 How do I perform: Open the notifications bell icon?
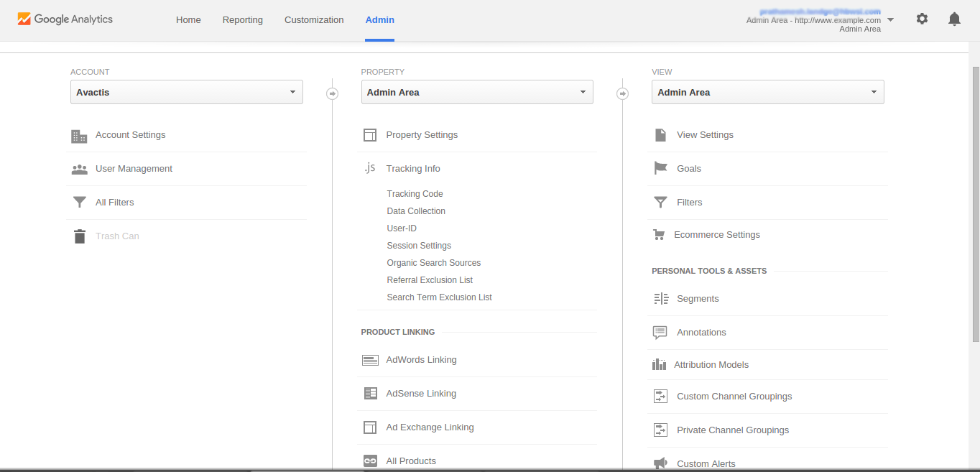tap(954, 19)
